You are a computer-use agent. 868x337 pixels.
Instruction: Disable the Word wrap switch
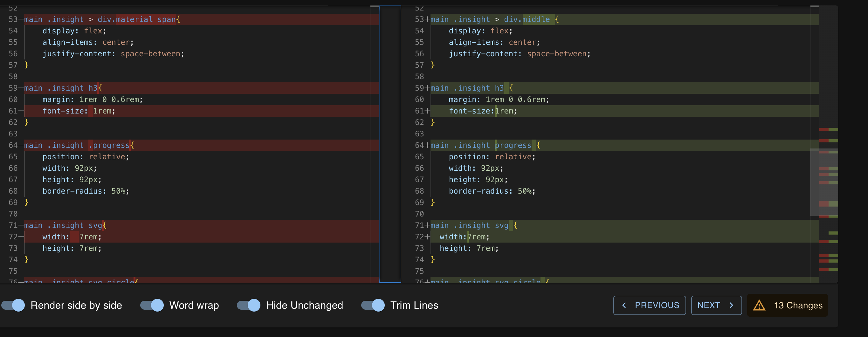pyautogui.click(x=152, y=305)
